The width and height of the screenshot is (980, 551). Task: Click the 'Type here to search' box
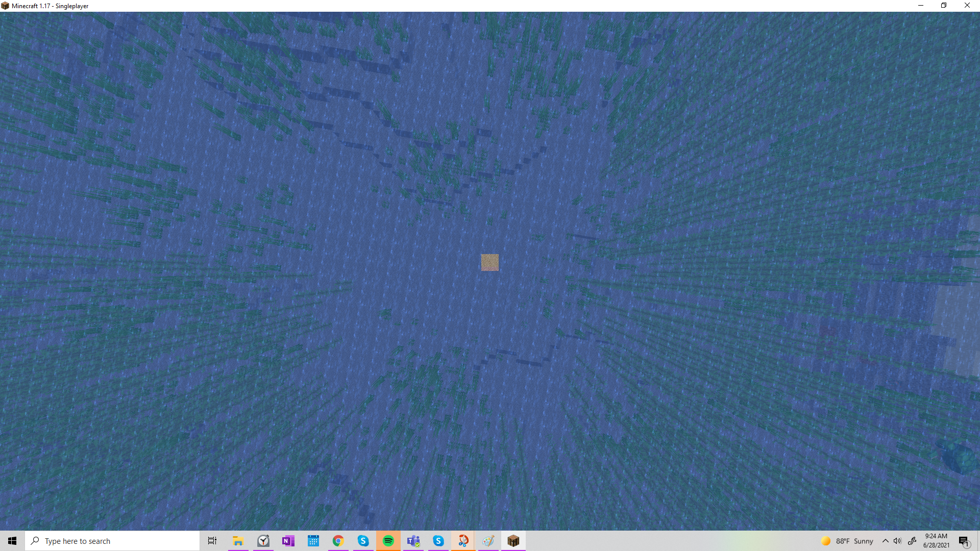click(112, 541)
